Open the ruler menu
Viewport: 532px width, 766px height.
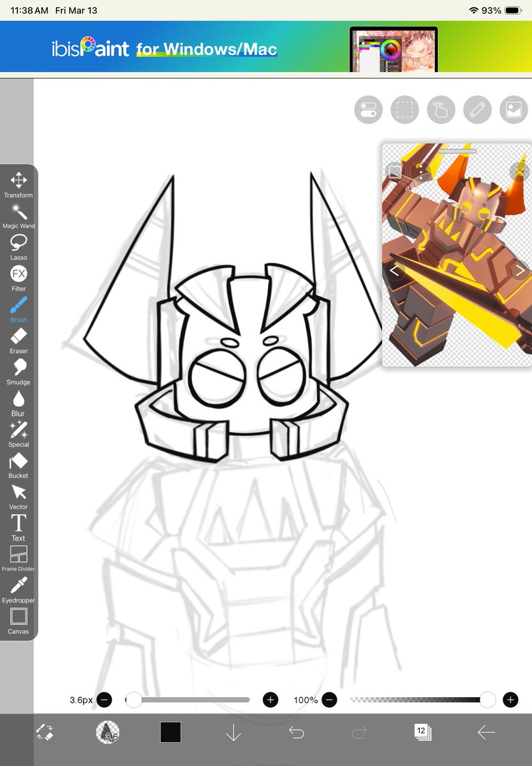(x=477, y=110)
